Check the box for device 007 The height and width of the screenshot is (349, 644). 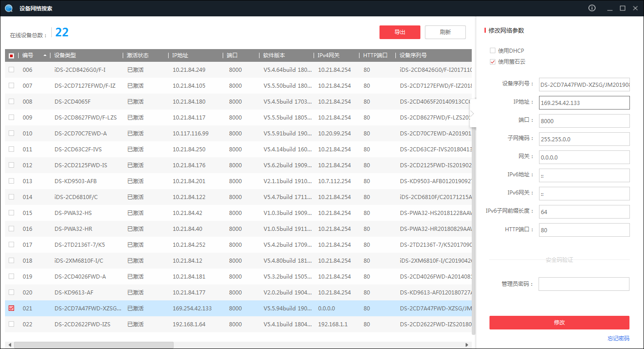(x=11, y=85)
